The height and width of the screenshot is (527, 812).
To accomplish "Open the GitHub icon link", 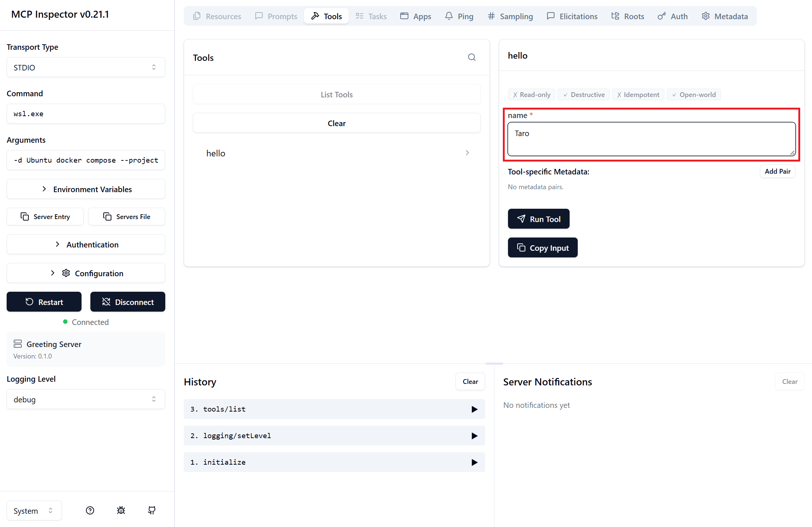I will click(152, 510).
